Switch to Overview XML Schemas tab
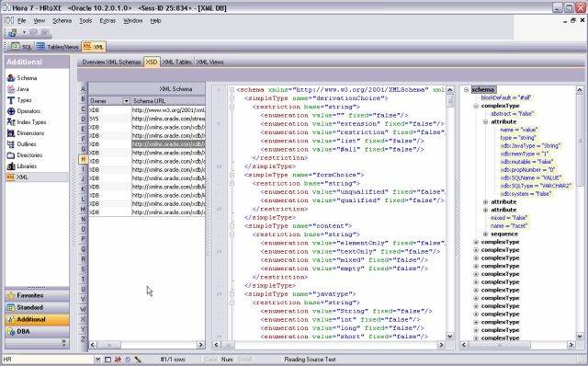The image size is (588, 366). coord(111,62)
